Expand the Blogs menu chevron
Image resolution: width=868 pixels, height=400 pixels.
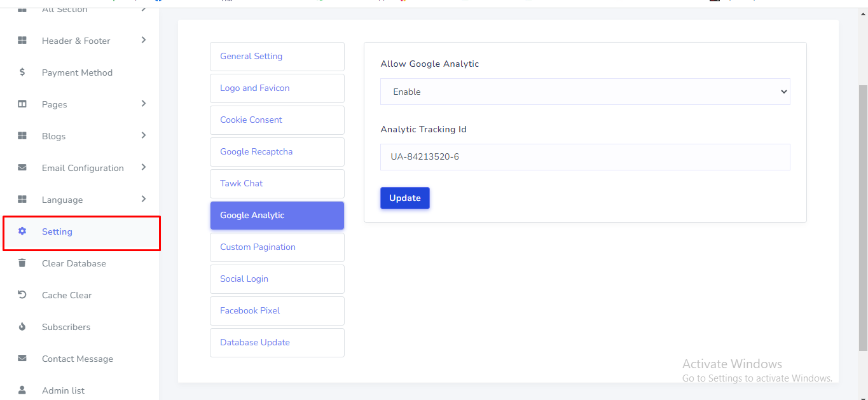144,135
